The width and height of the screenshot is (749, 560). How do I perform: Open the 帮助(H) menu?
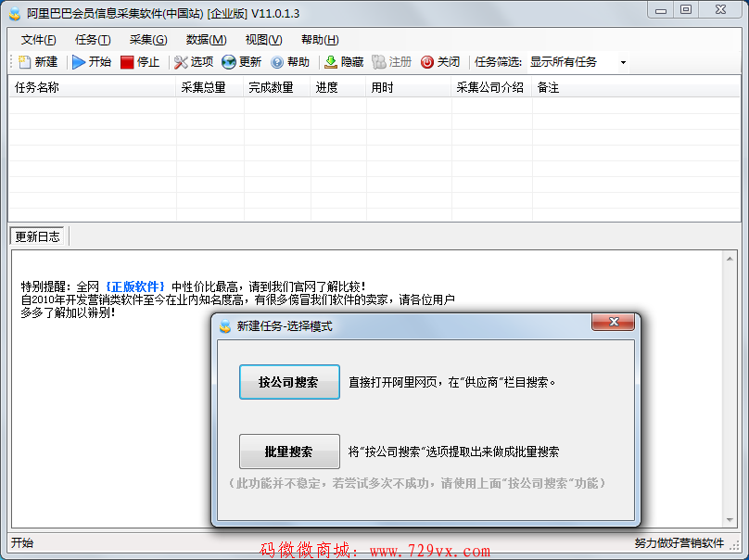(x=320, y=40)
